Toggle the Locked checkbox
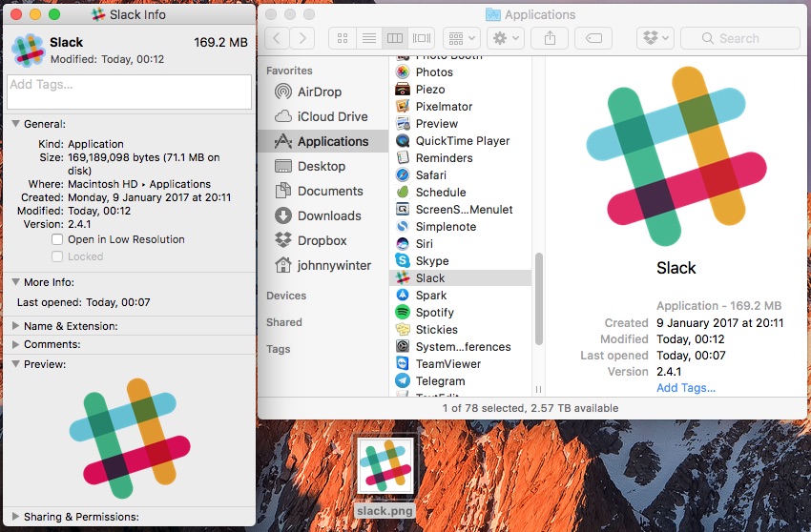 [57, 256]
